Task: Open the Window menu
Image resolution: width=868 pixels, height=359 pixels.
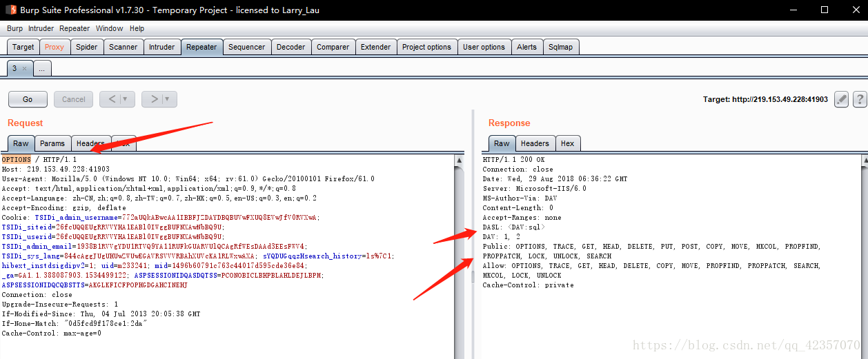Action: click(x=109, y=28)
